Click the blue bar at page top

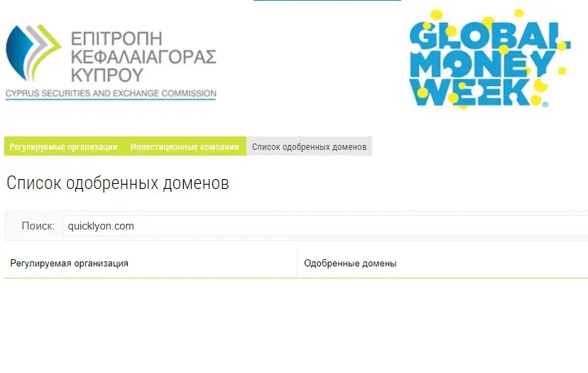(327, 1)
